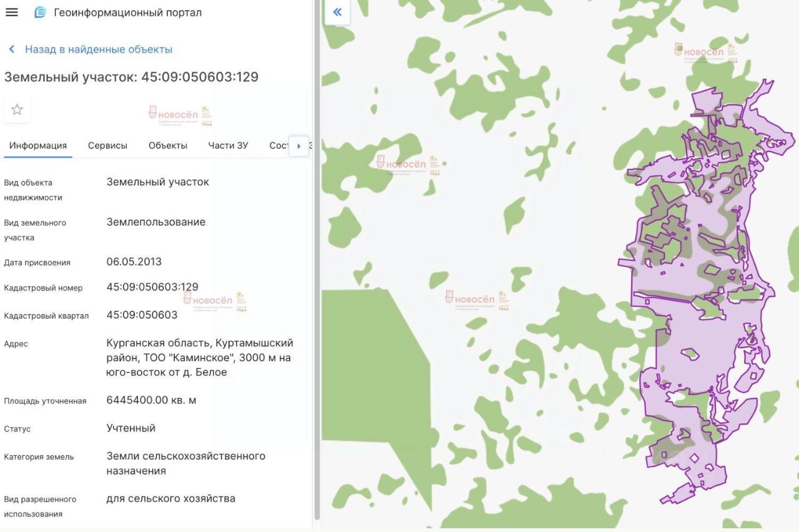Click the back arrow beside Назад
Image resolution: width=799 pixels, height=532 pixels.
pyautogui.click(x=11, y=49)
